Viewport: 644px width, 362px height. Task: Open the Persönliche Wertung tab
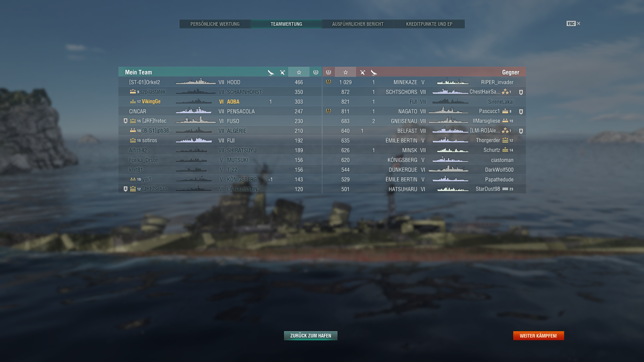click(x=215, y=24)
